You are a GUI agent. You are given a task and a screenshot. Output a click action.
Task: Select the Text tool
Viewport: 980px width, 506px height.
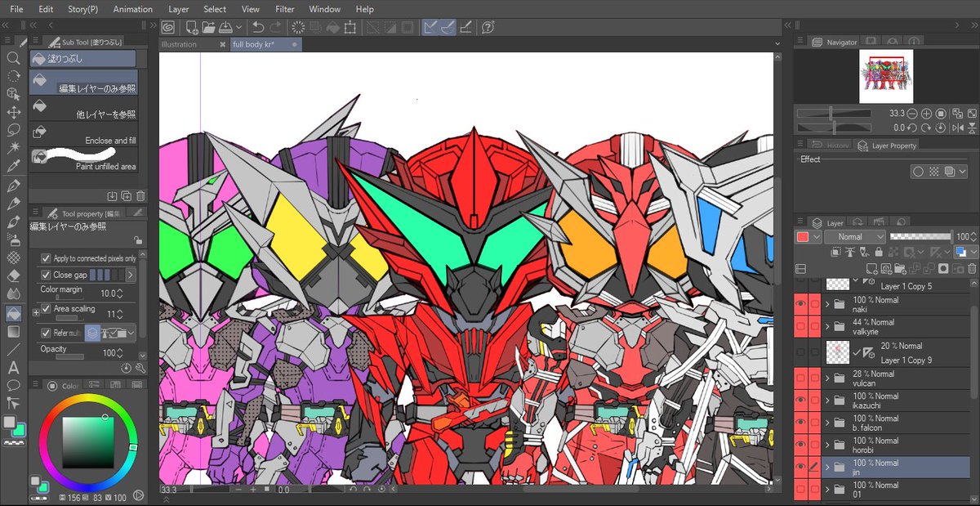[14, 367]
